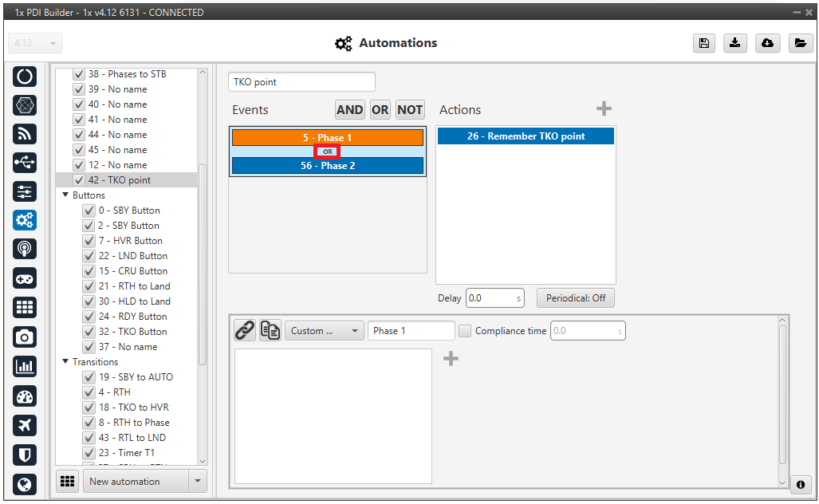
Task: Add a new action with plus icon
Action: click(604, 109)
